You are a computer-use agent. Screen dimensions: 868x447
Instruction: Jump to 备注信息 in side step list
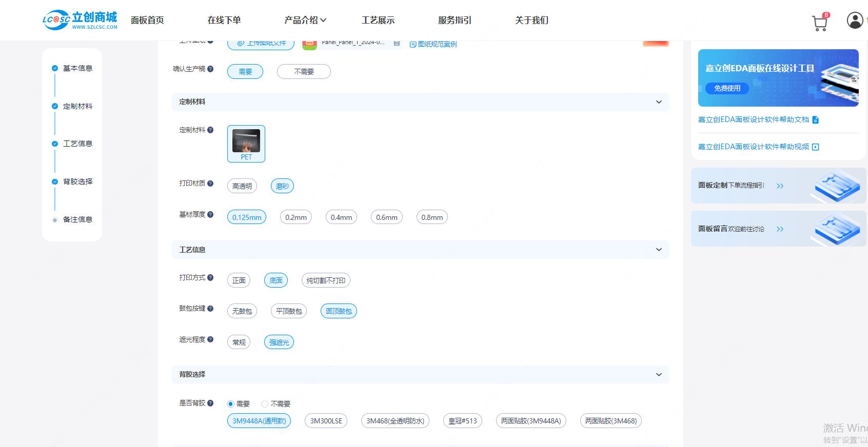click(77, 219)
